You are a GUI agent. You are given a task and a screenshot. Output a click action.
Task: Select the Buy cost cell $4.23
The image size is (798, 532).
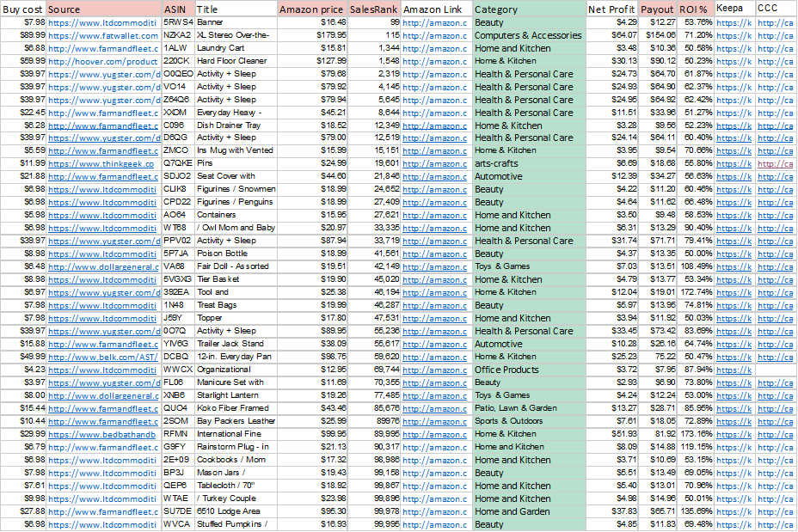click(23, 370)
